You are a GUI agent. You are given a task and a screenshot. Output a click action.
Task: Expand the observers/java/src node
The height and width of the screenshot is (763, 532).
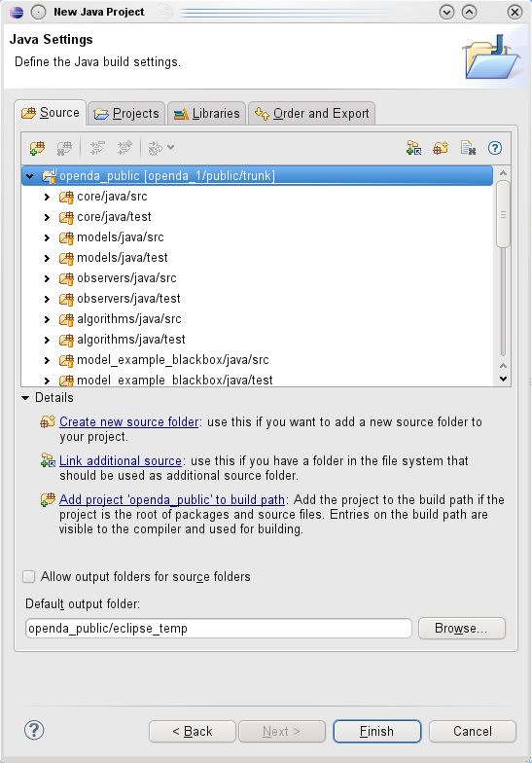(47, 278)
